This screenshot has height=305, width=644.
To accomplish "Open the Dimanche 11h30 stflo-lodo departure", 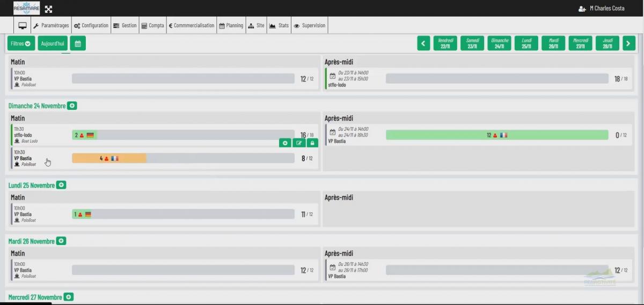I will pyautogui.click(x=164, y=135).
